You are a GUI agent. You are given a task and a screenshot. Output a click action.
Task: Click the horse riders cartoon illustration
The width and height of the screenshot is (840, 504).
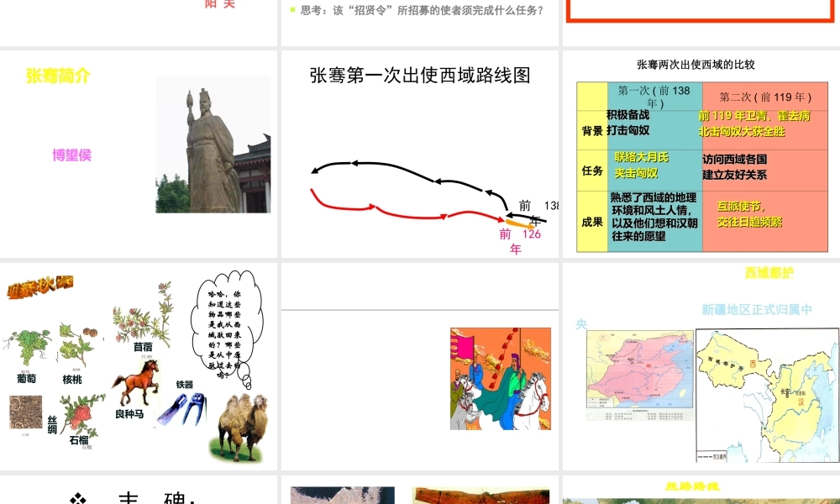(x=501, y=379)
